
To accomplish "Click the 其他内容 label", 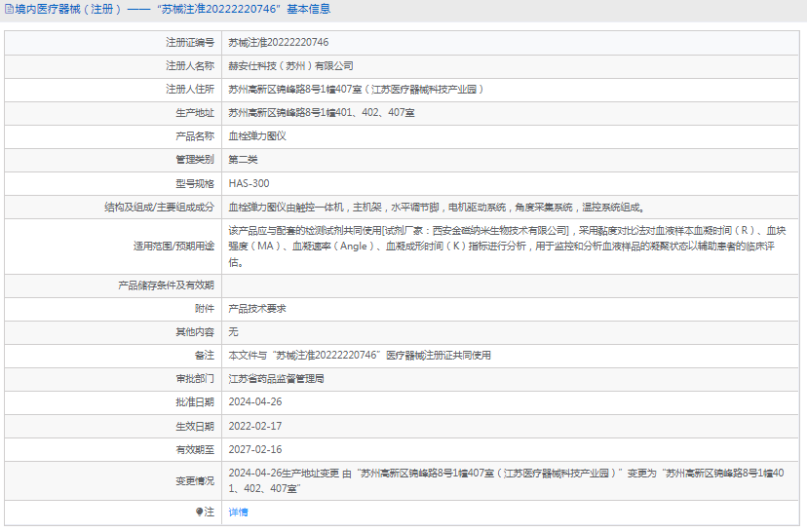I will [x=195, y=332].
